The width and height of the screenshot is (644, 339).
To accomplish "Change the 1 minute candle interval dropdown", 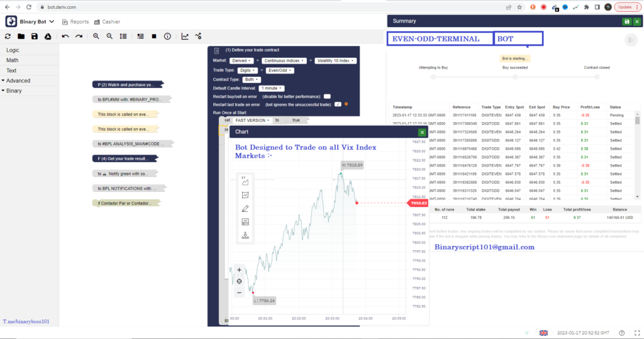I will pyautogui.click(x=272, y=88).
